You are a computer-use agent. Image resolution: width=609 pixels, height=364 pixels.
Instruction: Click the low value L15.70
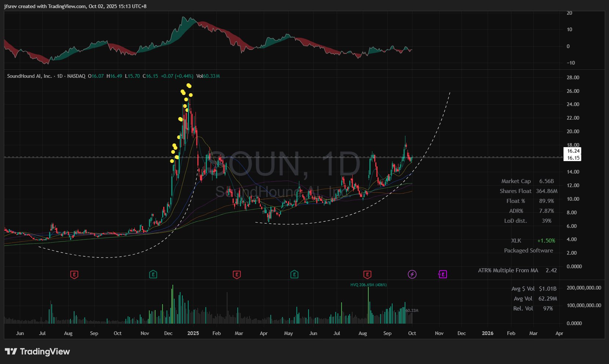click(x=132, y=76)
